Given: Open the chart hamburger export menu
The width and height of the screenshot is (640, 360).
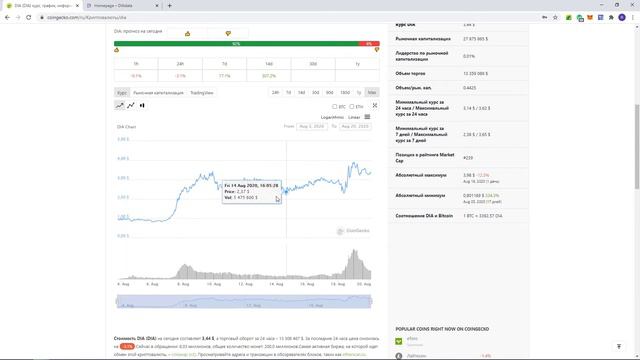Looking at the screenshot, I should click(x=367, y=117).
